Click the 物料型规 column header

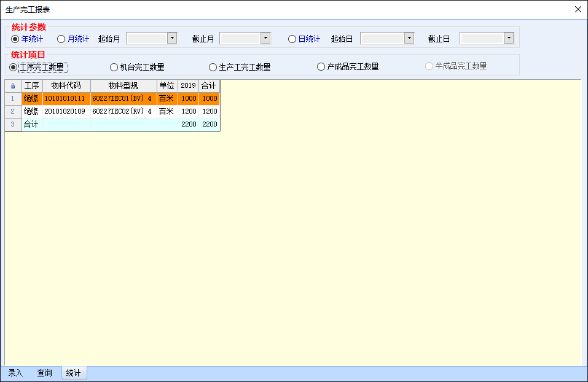coord(123,86)
